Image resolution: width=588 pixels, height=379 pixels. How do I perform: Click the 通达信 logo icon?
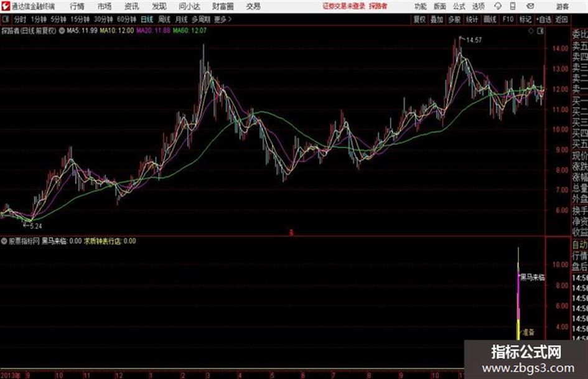(x=5, y=6)
